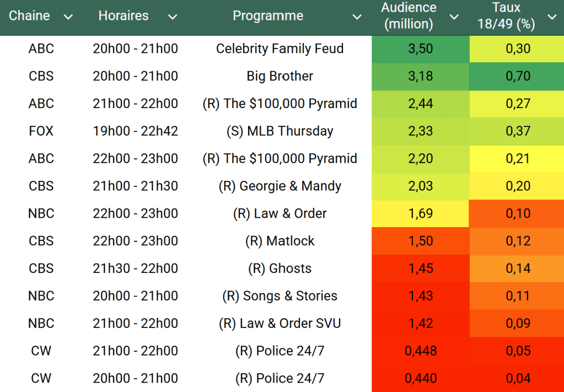Viewport: 564px width, 392px height.
Task: Click the (R) Matlock programme cell
Action: pos(280,241)
